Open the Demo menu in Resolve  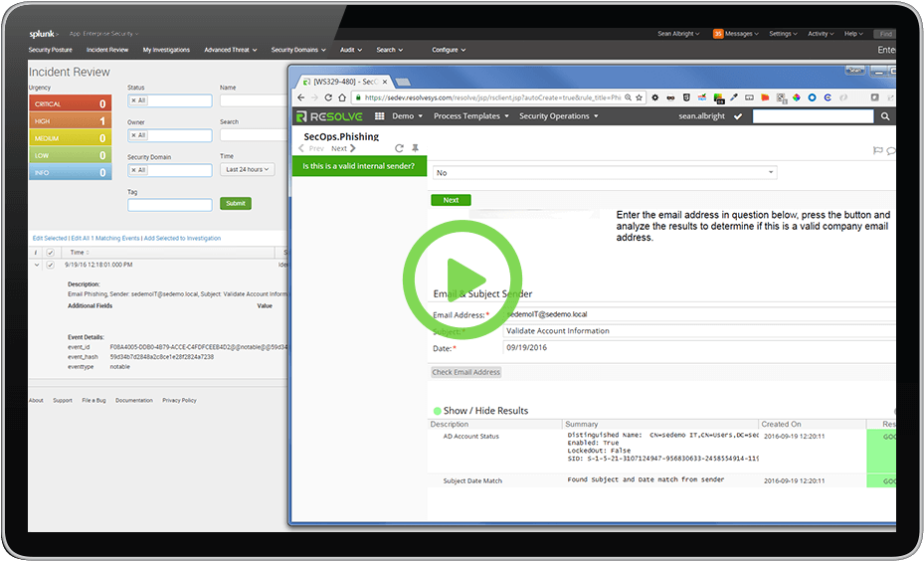(407, 116)
